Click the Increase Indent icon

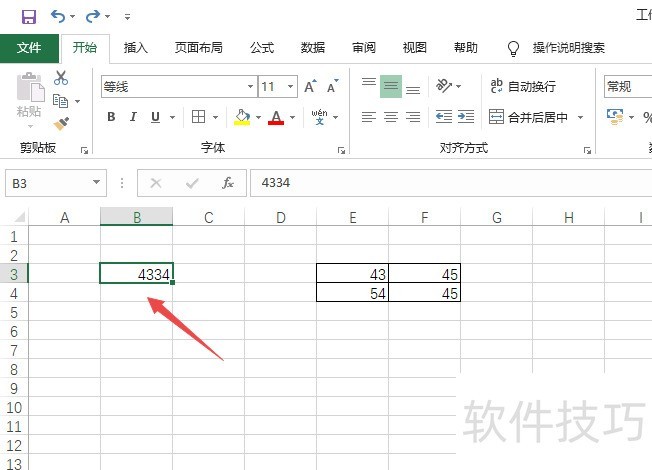click(x=466, y=117)
